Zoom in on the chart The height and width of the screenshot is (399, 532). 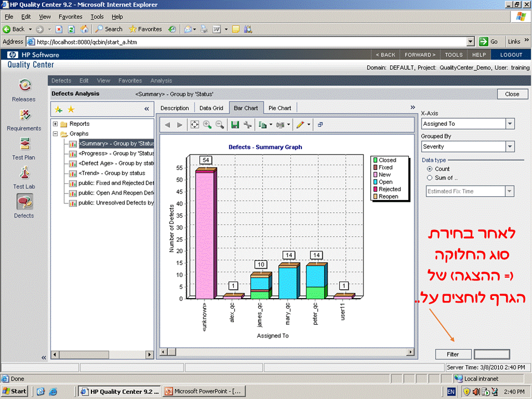tap(207, 125)
